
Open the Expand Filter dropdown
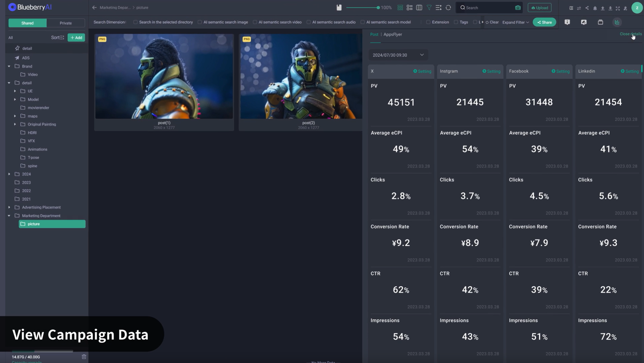[x=516, y=22]
